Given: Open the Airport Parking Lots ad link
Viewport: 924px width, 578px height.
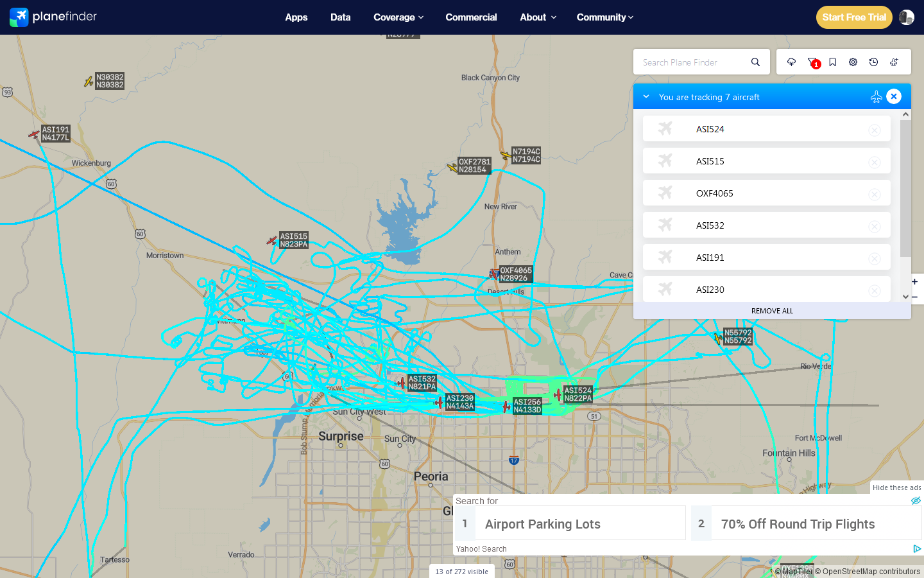Looking at the screenshot, I should 570,523.
